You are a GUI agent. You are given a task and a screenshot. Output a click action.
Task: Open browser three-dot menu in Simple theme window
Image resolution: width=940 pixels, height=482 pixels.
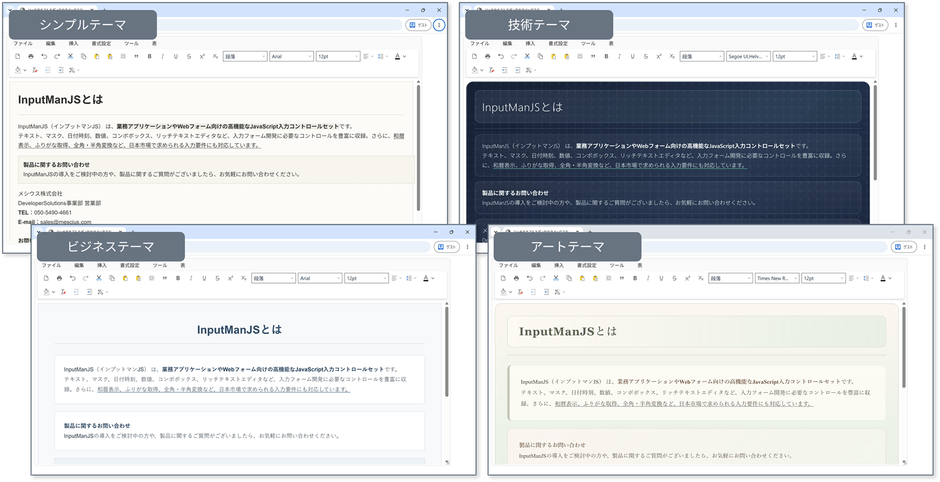(x=439, y=25)
